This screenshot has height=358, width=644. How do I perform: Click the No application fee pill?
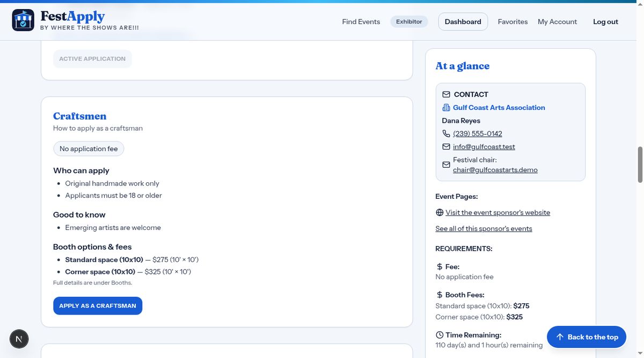[89, 149]
